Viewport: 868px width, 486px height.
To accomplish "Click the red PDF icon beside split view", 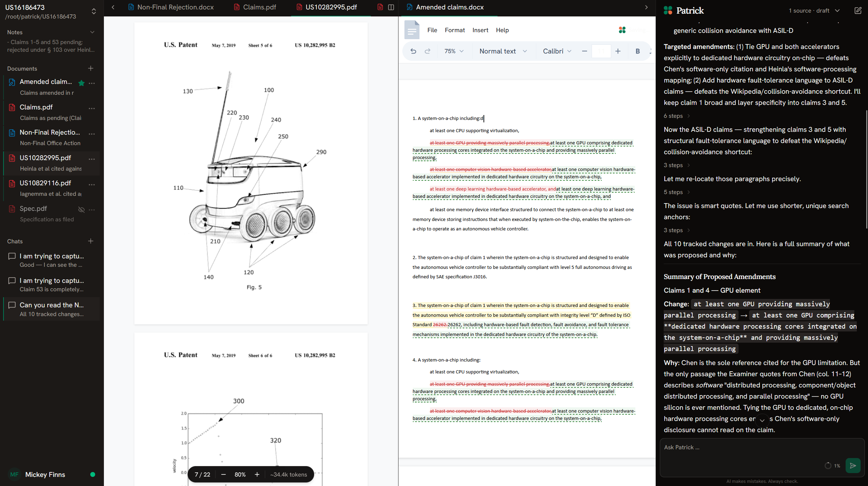I will [380, 7].
